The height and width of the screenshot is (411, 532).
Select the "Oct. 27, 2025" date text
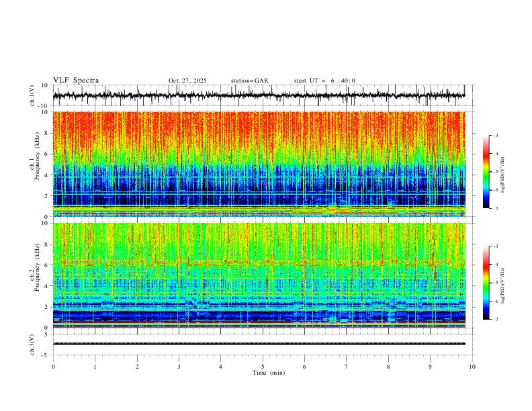pyautogui.click(x=187, y=81)
